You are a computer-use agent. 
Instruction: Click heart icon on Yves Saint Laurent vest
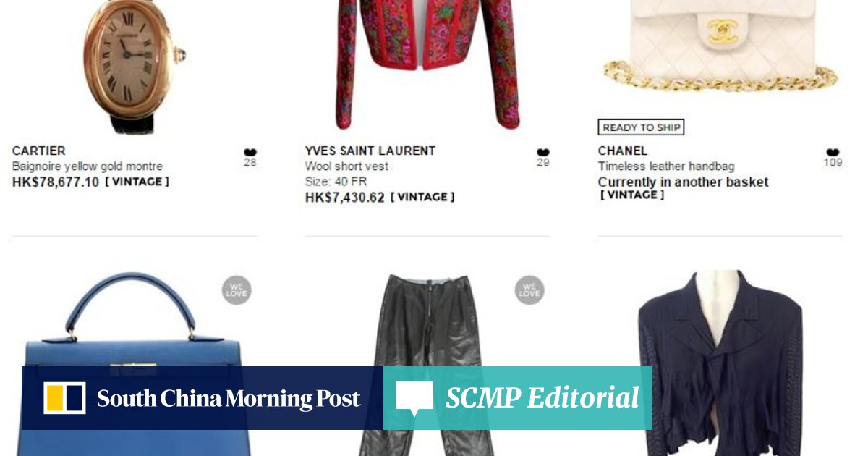543,152
